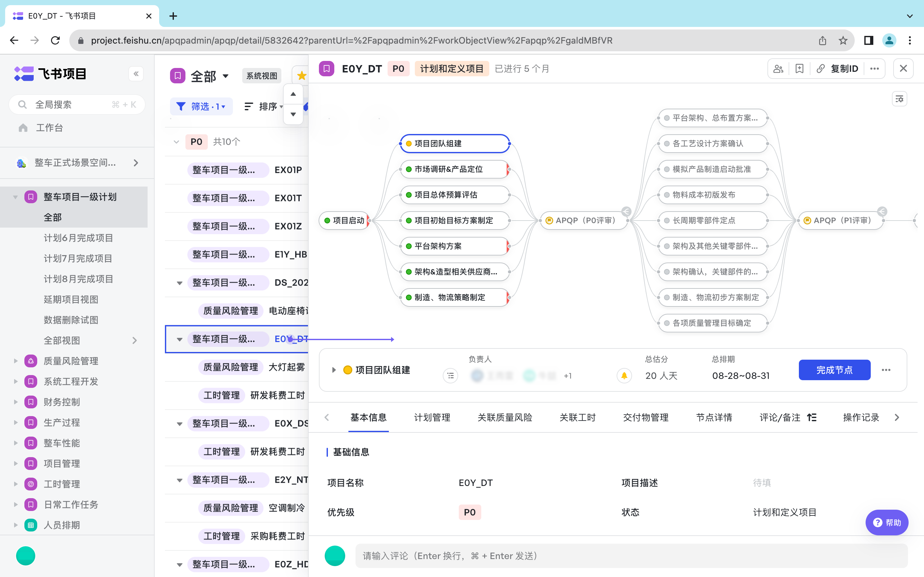Click the bookmark-add icon in detail header
Screen dimensions: 924x577
(799, 69)
